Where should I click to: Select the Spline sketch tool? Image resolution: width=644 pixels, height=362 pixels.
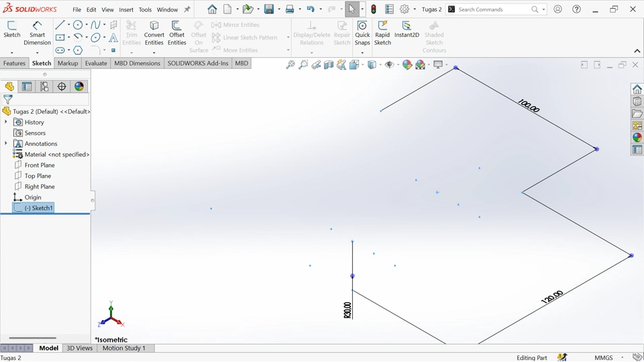point(95,25)
